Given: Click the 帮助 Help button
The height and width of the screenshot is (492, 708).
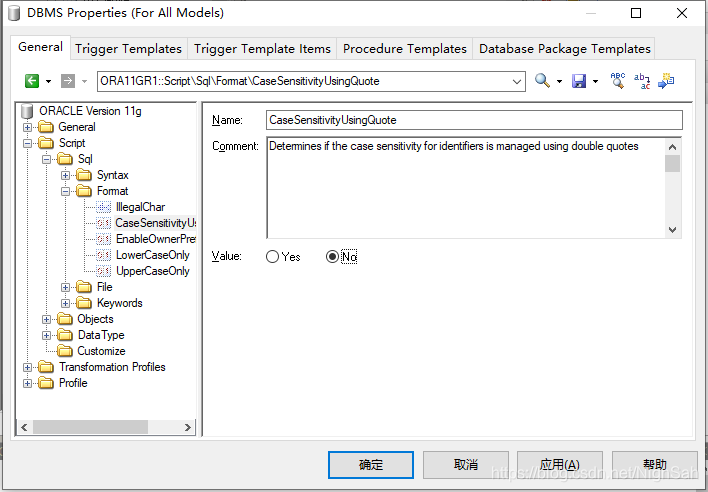Looking at the screenshot, I should (655, 464).
